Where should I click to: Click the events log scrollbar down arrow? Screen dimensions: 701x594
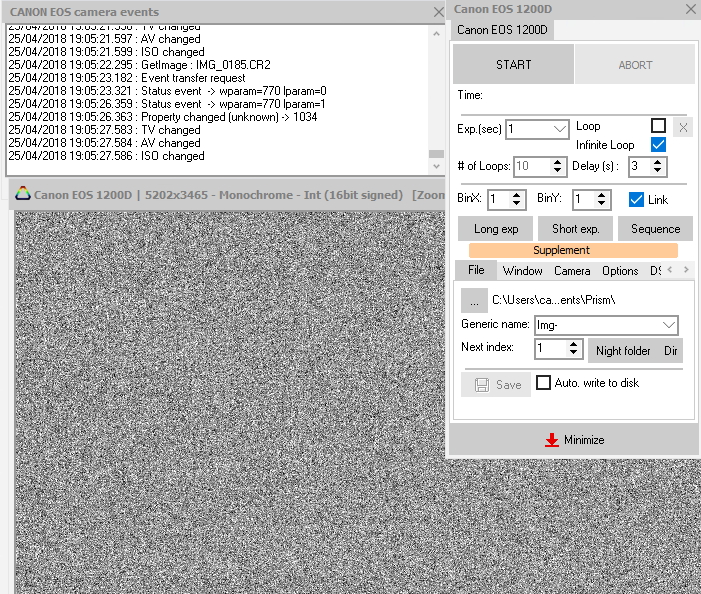point(435,169)
